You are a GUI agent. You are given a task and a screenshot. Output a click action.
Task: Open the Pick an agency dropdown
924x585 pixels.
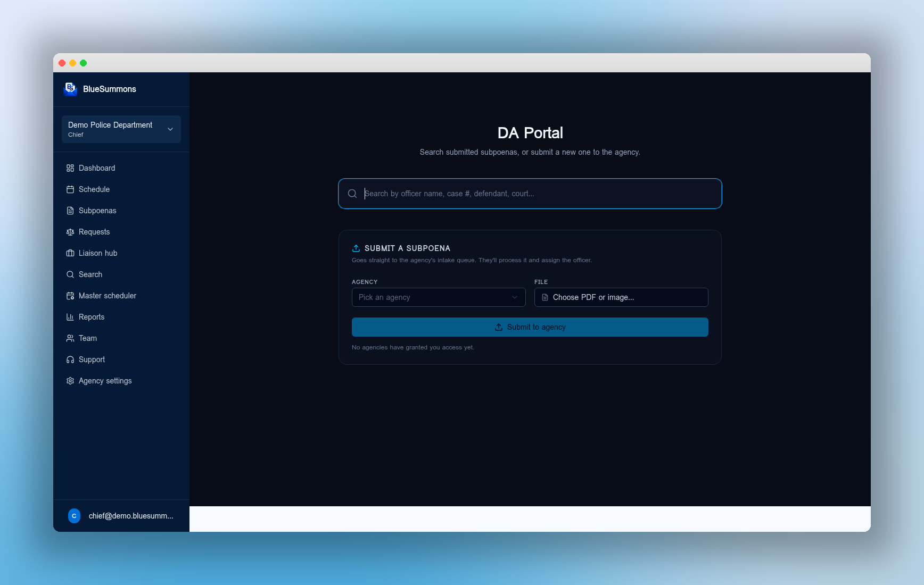click(439, 297)
